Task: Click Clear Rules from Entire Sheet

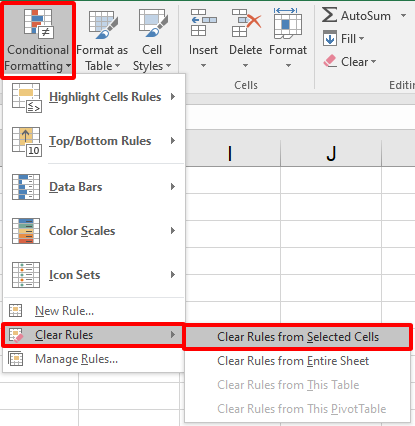Action: click(x=298, y=361)
